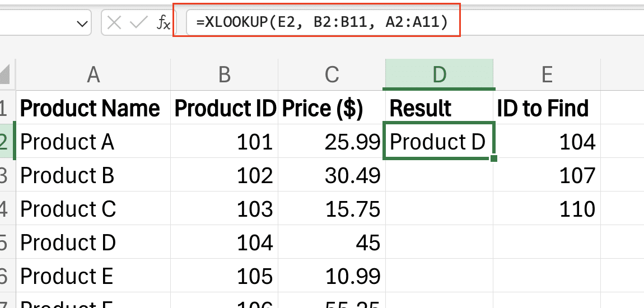The width and height of the screenshot is (644, 308).
Task: Select column E header
Action: (547, 74)
